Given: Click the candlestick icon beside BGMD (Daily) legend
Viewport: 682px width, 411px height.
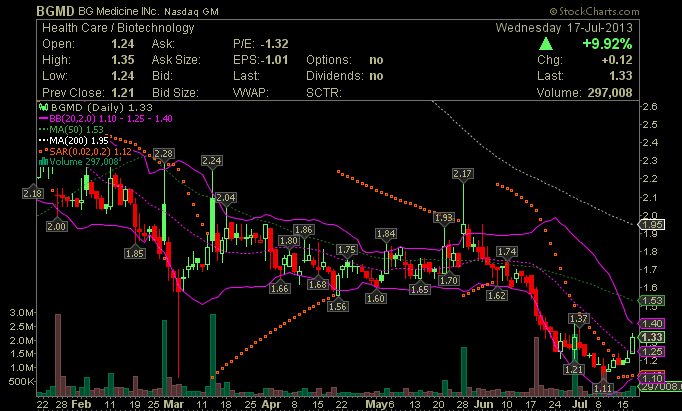Looking at the screenshot, I should (43, 107).
